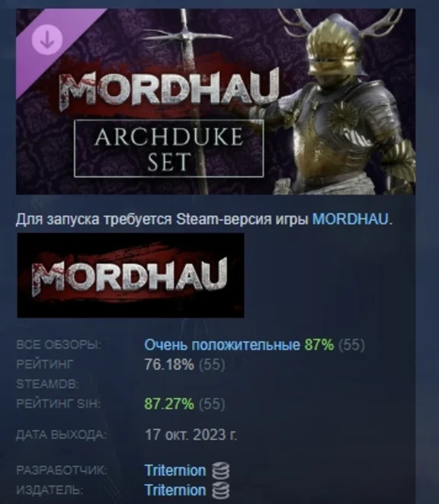Viewport: 439px width, 504px height.
Task: Click the coin stack icon beside developer Triternion
Action: click(221, 471)
